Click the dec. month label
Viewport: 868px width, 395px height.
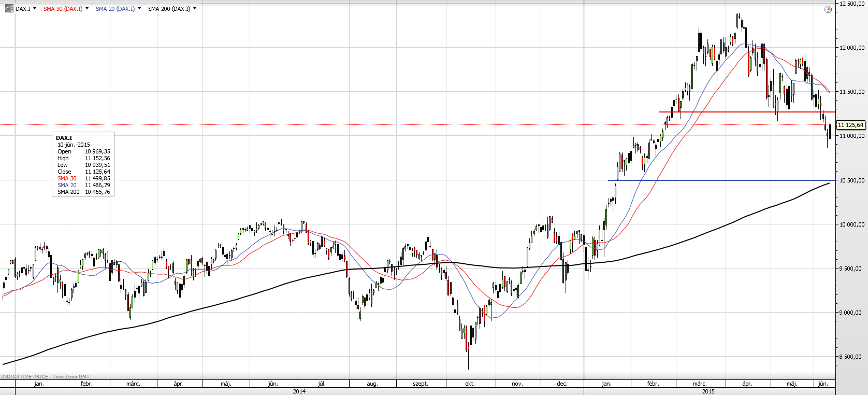click(562, 384)
